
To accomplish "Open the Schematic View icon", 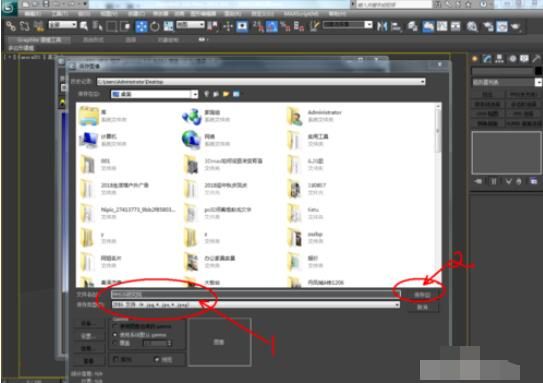I will pyautogui.click(x=442, y=26).
